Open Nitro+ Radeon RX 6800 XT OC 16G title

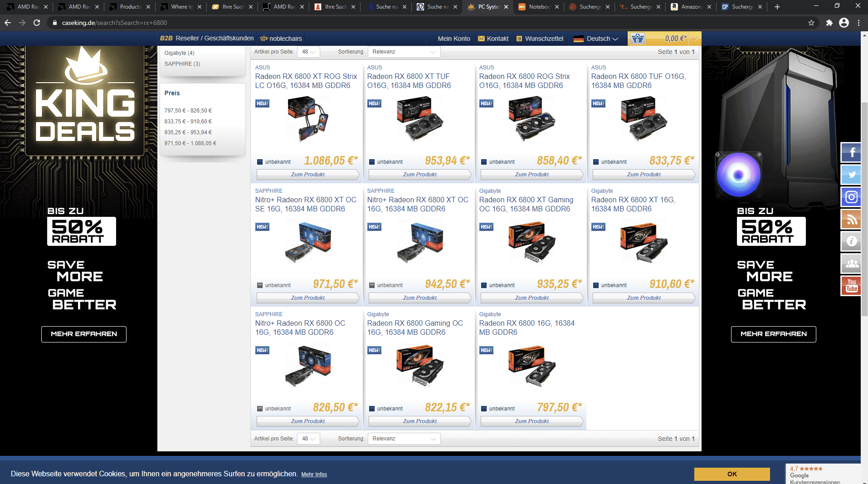click(x=418, y=204)
